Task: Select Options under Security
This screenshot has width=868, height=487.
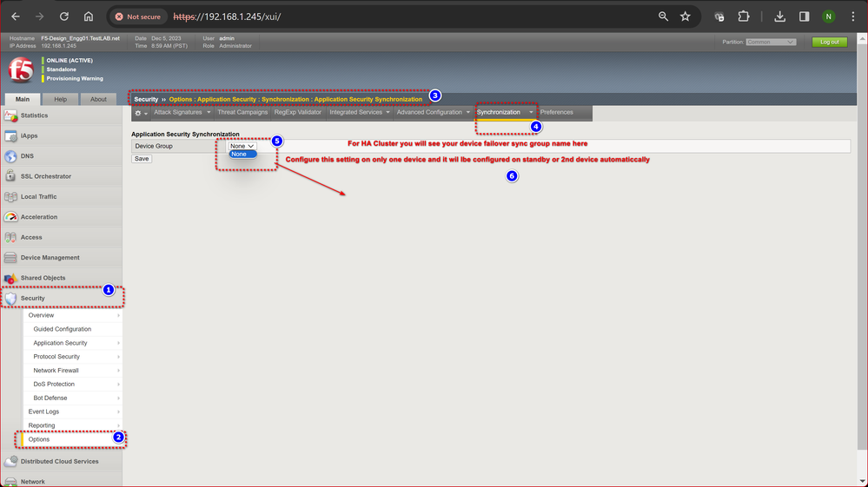Action: (x=72, y=439)
